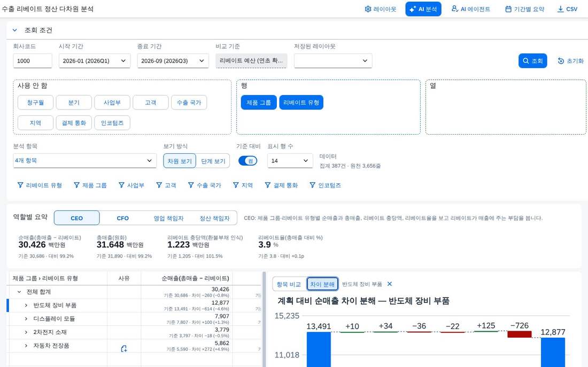Screen dimensions: 588x367
Task: Click the 순매출 30,426 KPI value
Action: [32, 245]
